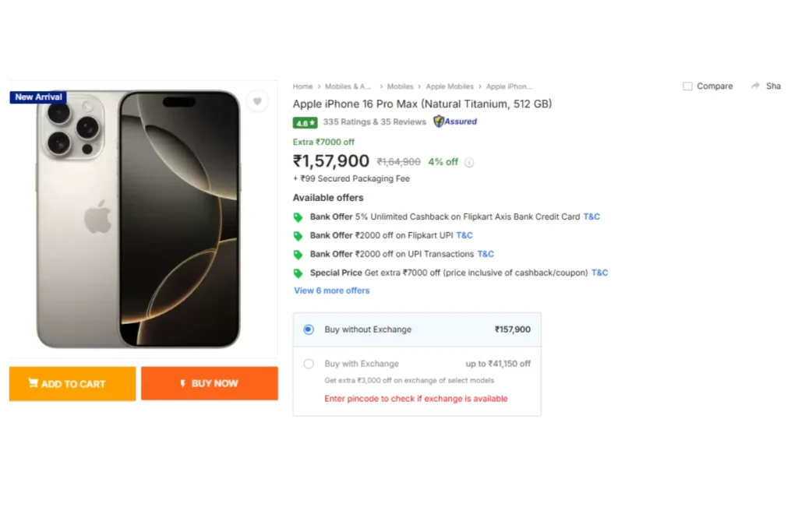Image resolution: width=798 pixels, height=532 pixels.
Task: Click the share arrow icon
Action: pos(755,86)
